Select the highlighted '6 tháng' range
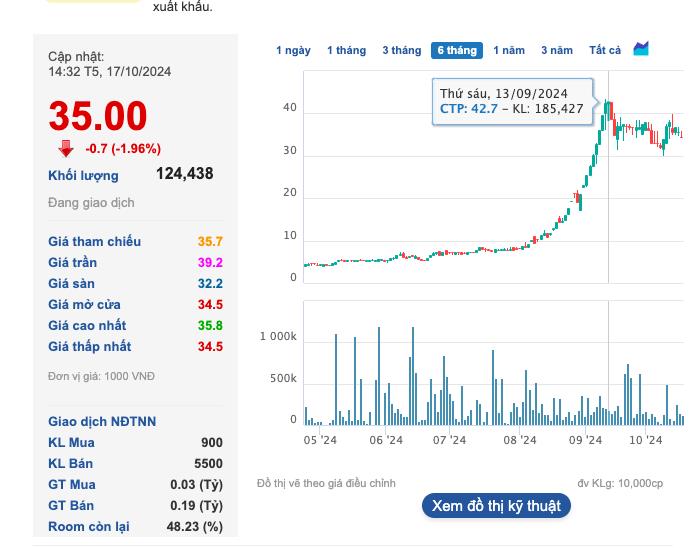The width and height of the screenshot is (696, 548). coord(456,50)
